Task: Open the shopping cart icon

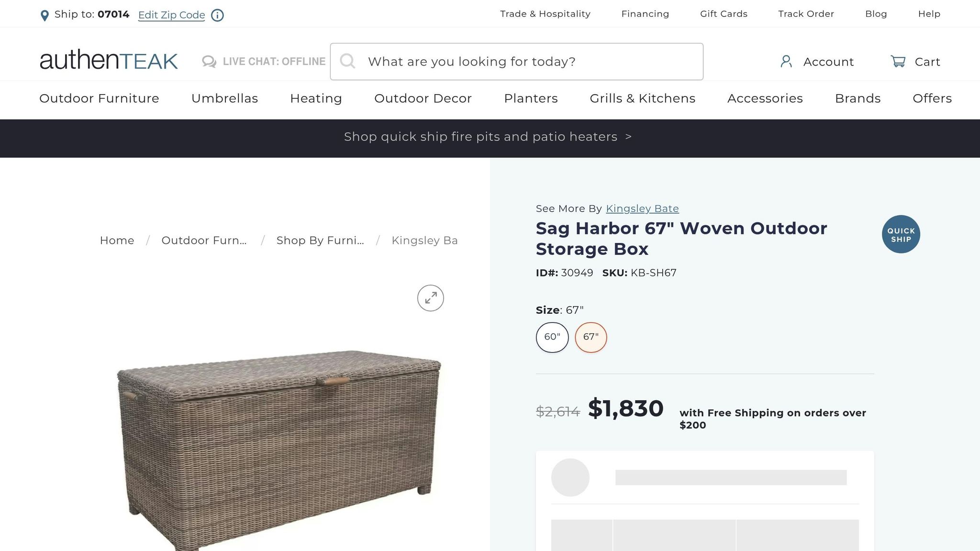Action: 898,62
